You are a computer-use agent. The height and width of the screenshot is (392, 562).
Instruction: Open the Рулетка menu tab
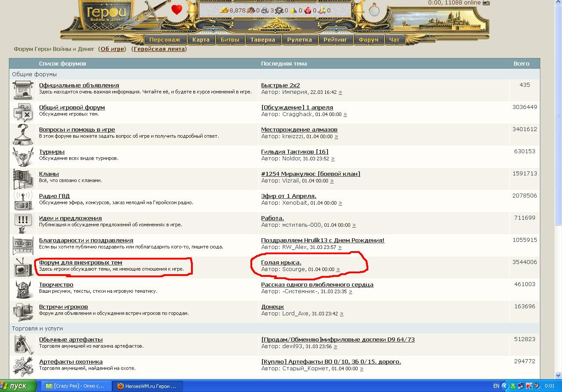300,39
